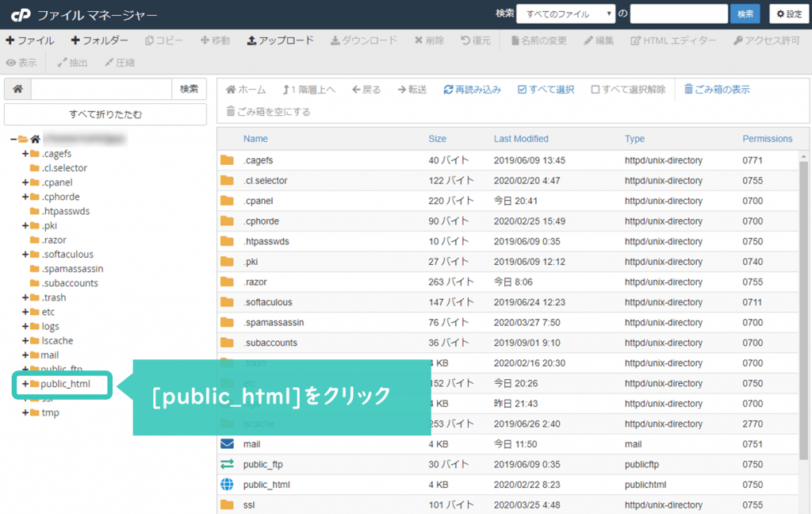Select tmp in the folder tree

click(50, 413)
